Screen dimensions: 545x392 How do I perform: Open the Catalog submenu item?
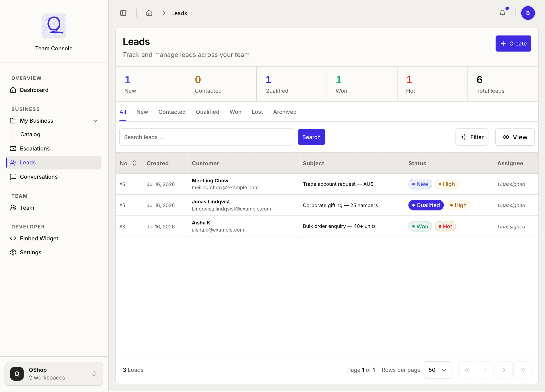(x=30, y=134)
